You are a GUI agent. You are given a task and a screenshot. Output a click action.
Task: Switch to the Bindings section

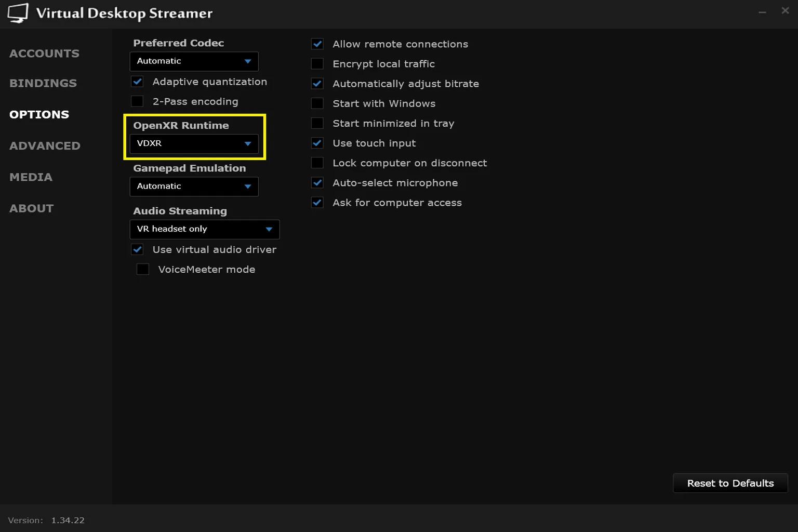pos(43,83)
